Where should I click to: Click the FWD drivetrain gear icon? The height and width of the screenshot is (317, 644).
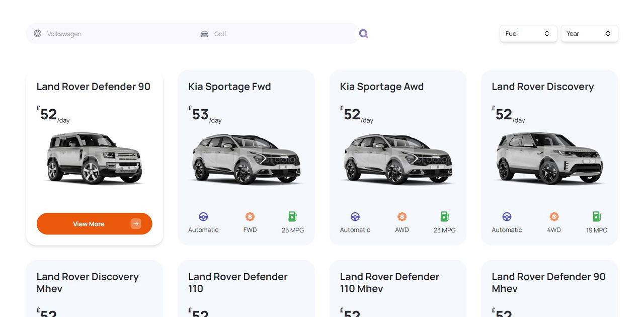coord(250,217)
